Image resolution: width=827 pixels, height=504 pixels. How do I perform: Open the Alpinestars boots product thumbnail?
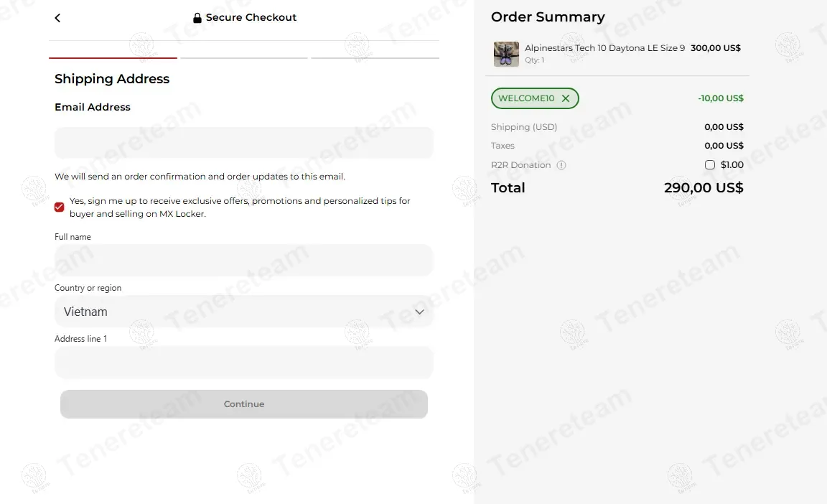click(506, 54)
